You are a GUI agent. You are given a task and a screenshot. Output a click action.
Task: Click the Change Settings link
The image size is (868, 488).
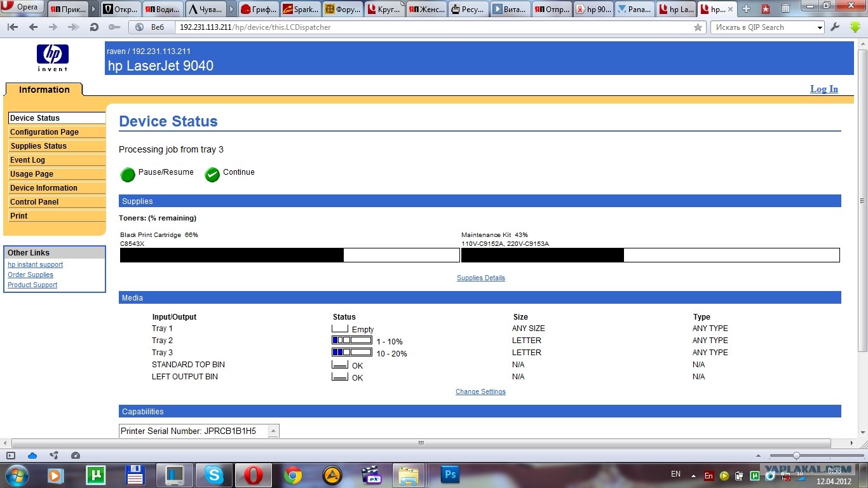(x=480, y=391)
